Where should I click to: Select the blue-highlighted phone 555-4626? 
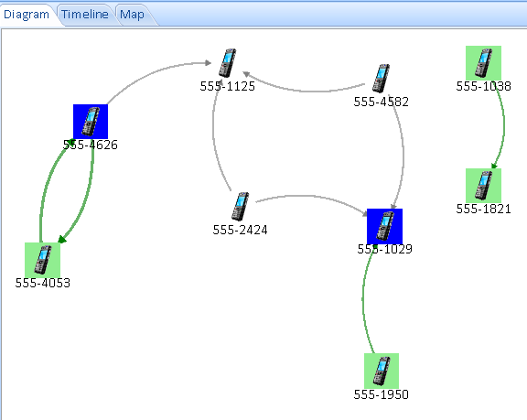(x=91, y=122)
